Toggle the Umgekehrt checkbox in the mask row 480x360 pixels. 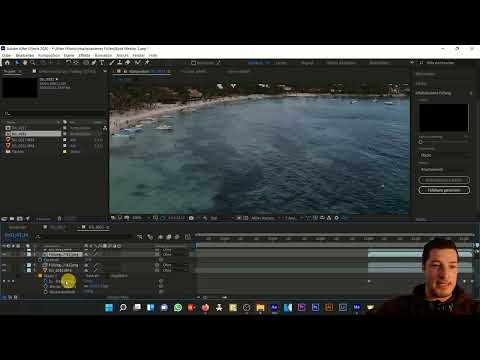[109, 276]
